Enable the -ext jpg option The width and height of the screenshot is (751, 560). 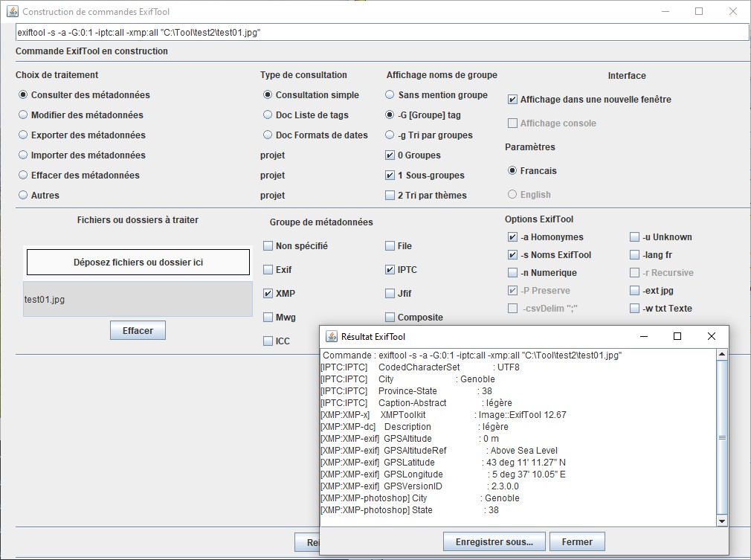coord(634,291)
